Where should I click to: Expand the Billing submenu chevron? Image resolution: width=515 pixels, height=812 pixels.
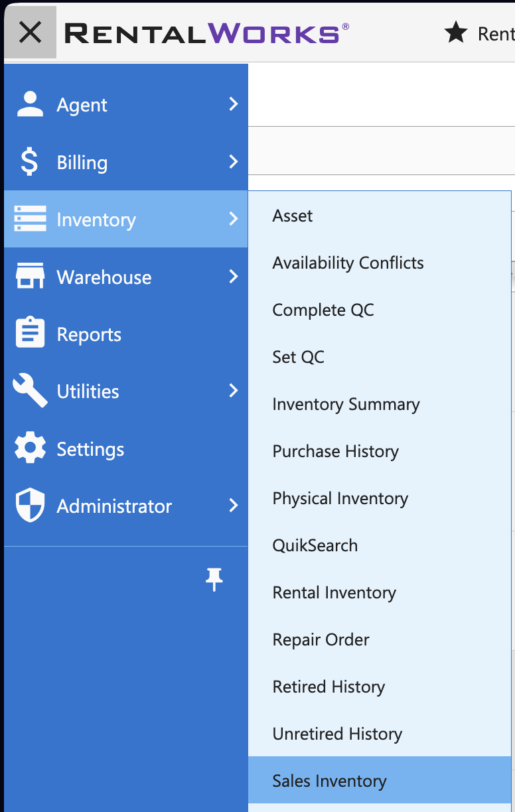[233, 161]
